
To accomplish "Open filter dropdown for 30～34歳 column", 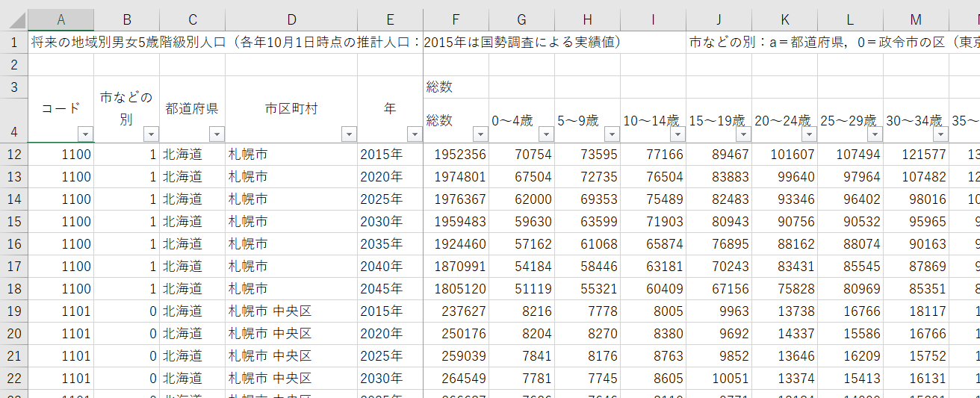I will (940, 134).
